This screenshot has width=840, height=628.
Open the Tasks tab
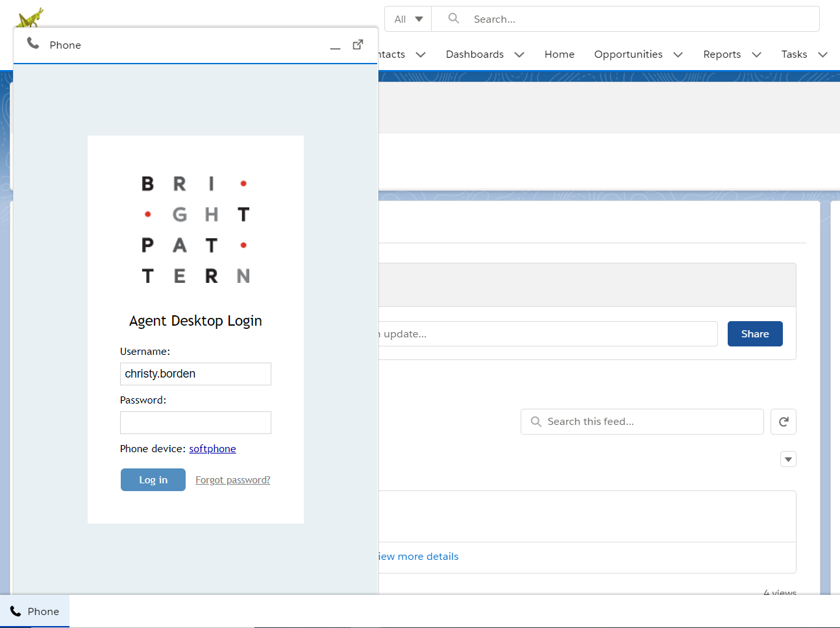[794, 54]
